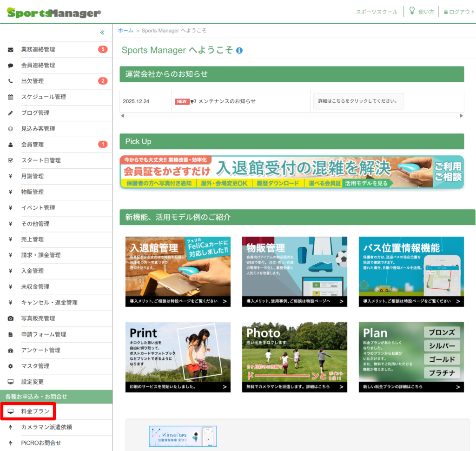
Task: Open the Plan pricing thumbnail
Action: pos(411,357)
